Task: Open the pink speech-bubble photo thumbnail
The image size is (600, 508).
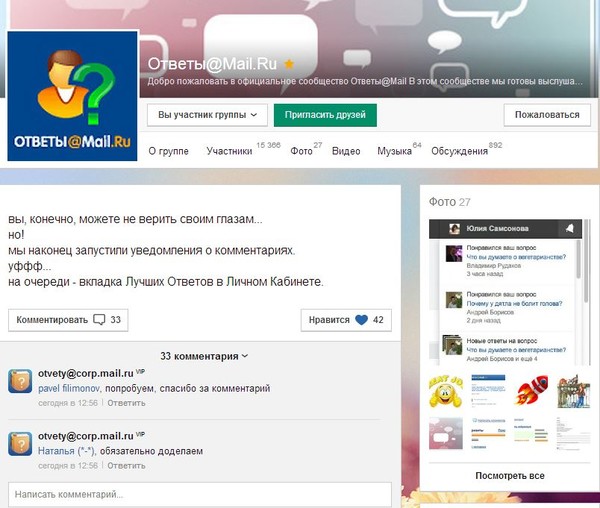Action: [446, 433]
